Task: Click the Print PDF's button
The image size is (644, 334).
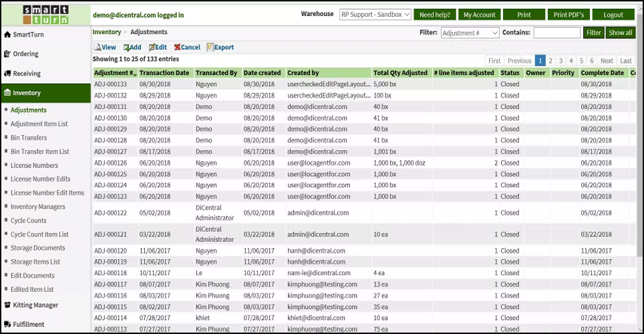Action: (x=569, y=15)
